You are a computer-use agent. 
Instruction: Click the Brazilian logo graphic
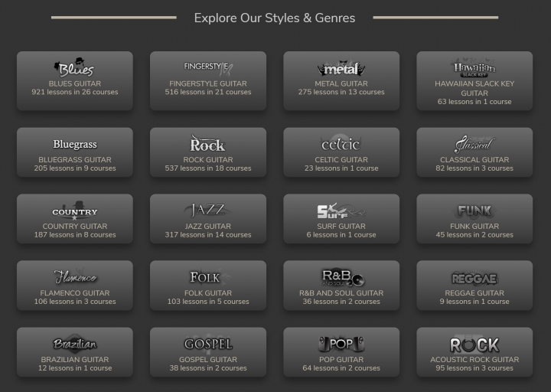[x=75, y=344]
